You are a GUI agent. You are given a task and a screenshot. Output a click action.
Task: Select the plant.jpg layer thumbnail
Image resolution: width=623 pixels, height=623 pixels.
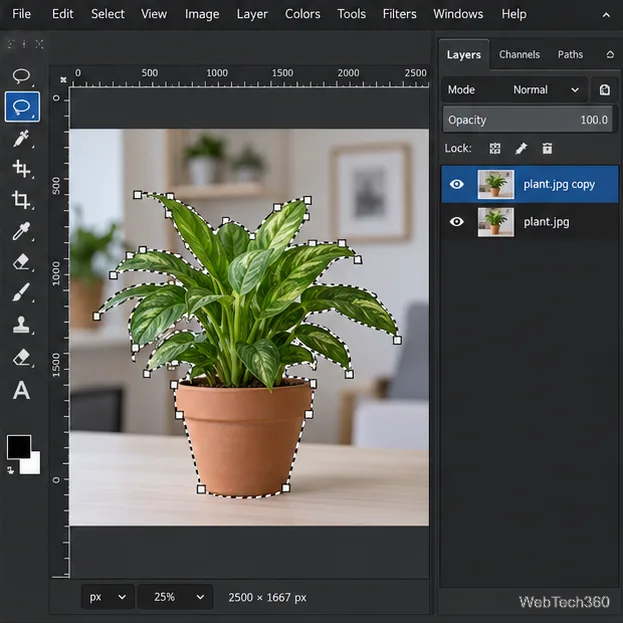[495, 222]
